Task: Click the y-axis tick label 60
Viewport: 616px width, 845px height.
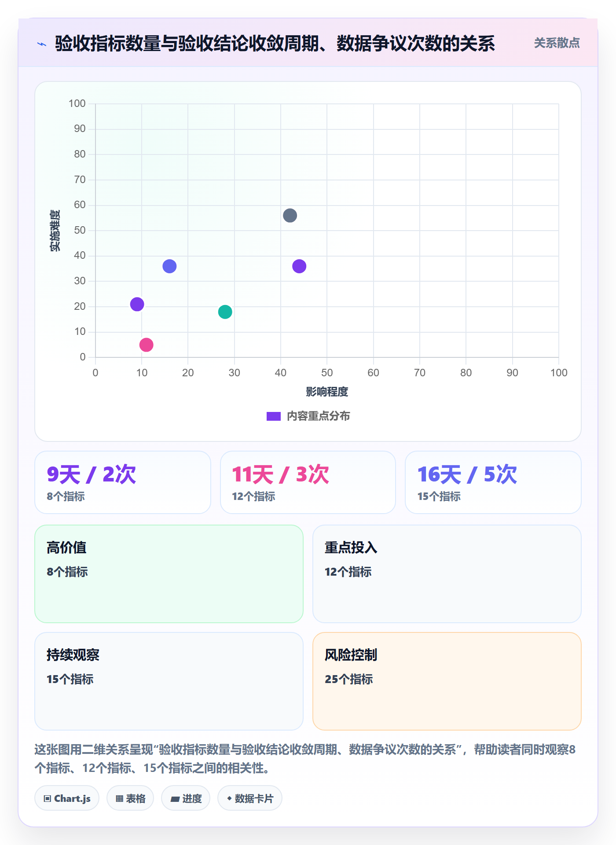Action: (80, 205)
